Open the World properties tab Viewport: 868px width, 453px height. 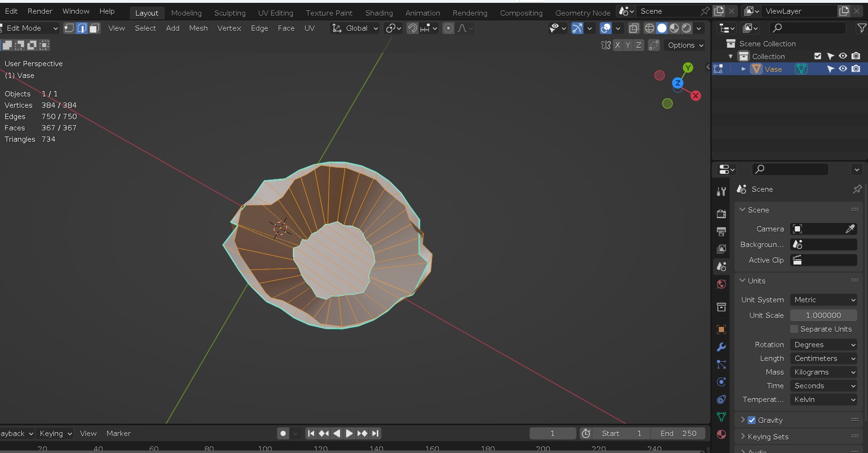click(x=721, y=284)
